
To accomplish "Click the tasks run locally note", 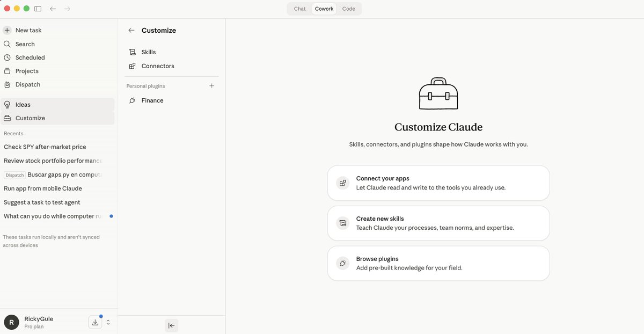I will pyautogui.click(x=51, y=241).
